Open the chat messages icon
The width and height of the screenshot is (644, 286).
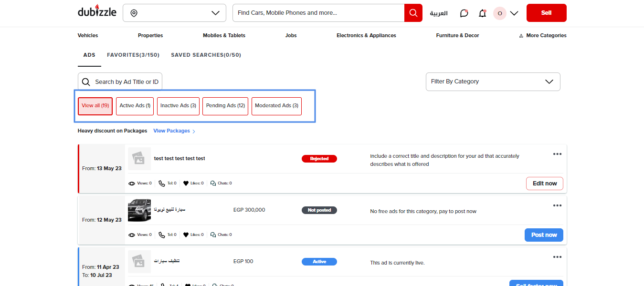click(464, 13)
